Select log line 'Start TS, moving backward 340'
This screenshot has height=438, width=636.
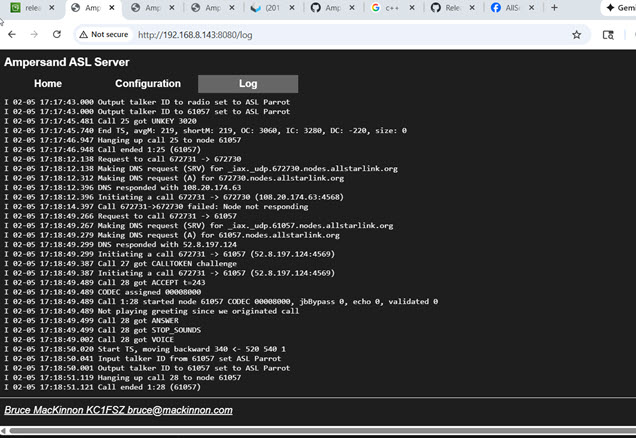coord(145,349)
